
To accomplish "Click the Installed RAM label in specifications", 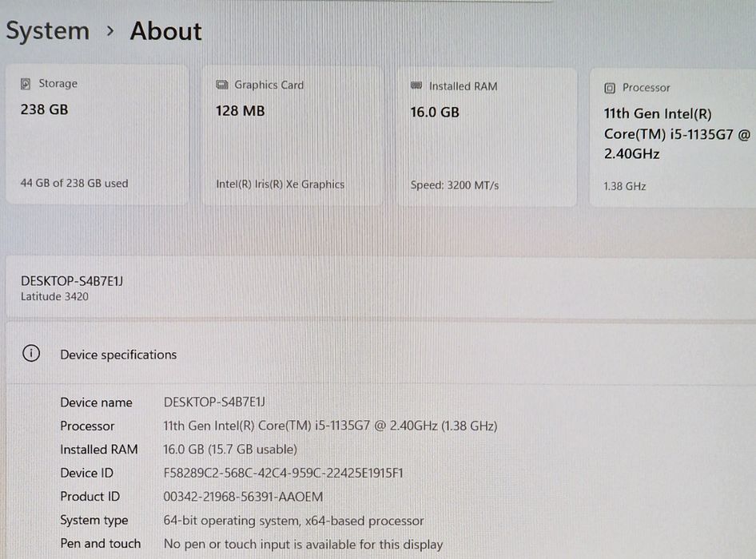I will click(99, 449).
